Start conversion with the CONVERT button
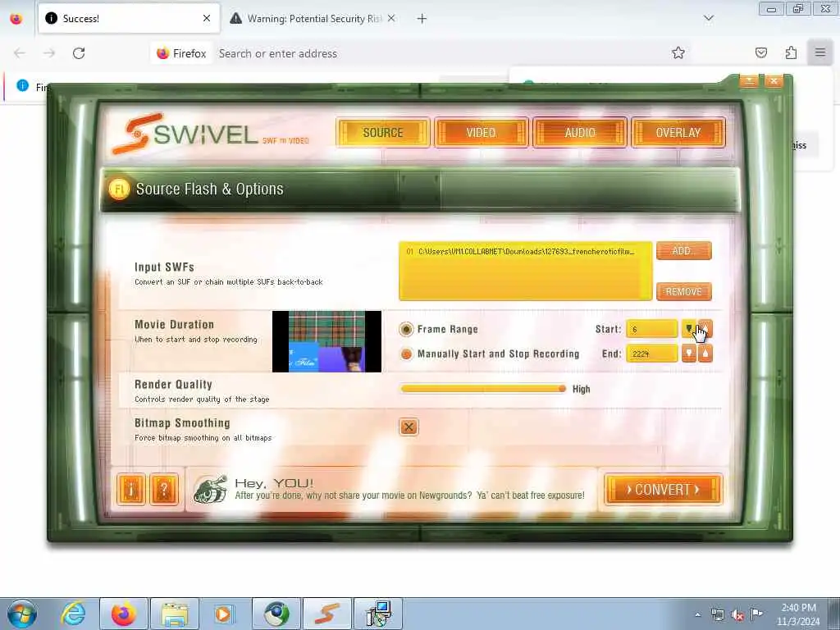This screenshot has height=630, width=840. [x=663, y=490]
